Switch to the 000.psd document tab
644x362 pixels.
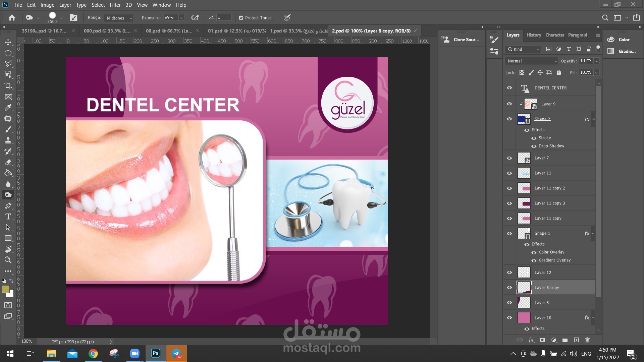point(107,31)
